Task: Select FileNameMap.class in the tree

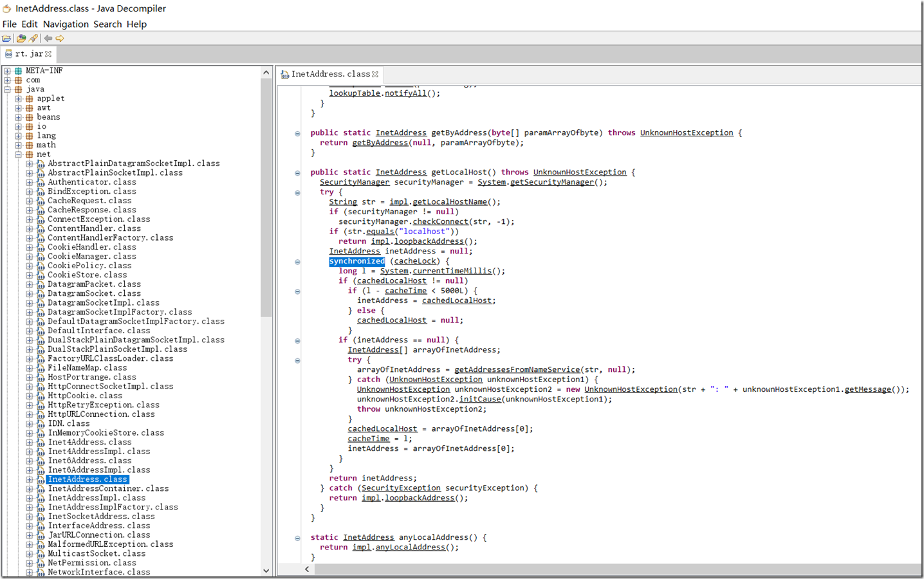Action: click(x=88, y=369)
